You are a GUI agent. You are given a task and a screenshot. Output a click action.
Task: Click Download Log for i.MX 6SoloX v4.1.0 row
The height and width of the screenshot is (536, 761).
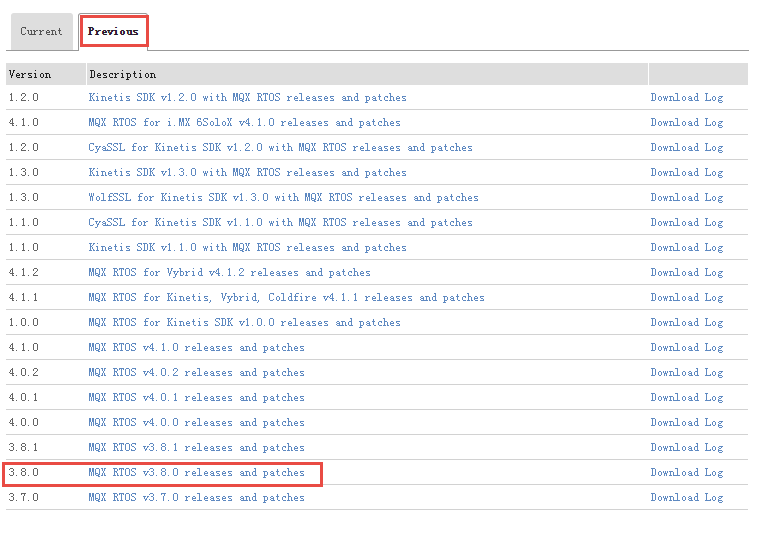687,123
